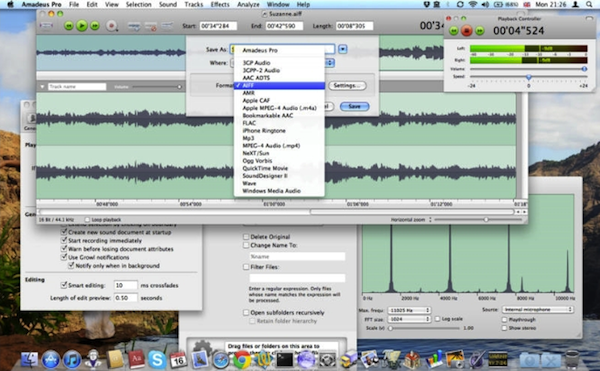Image resolution: width=600 pixels, height=371 pixels.
Task: Toggle Create new sound document at startup
Action: point(64,232)
